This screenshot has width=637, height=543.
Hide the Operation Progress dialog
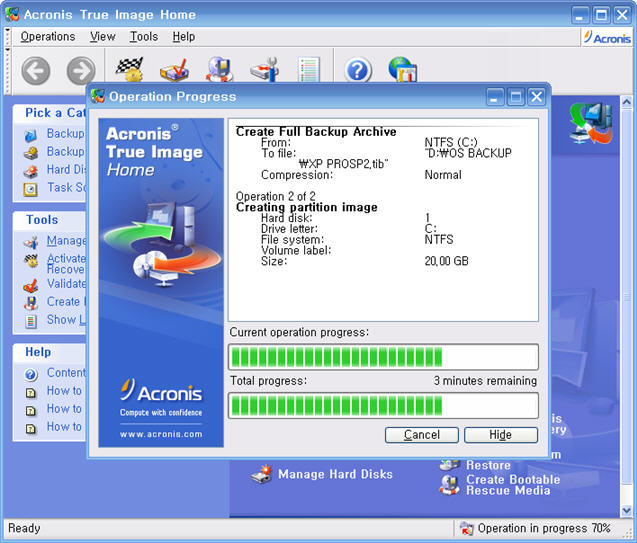pos(501,435)
